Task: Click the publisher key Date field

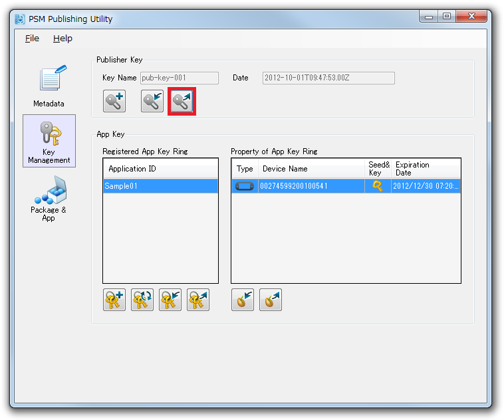Action: tap(328, 78)
